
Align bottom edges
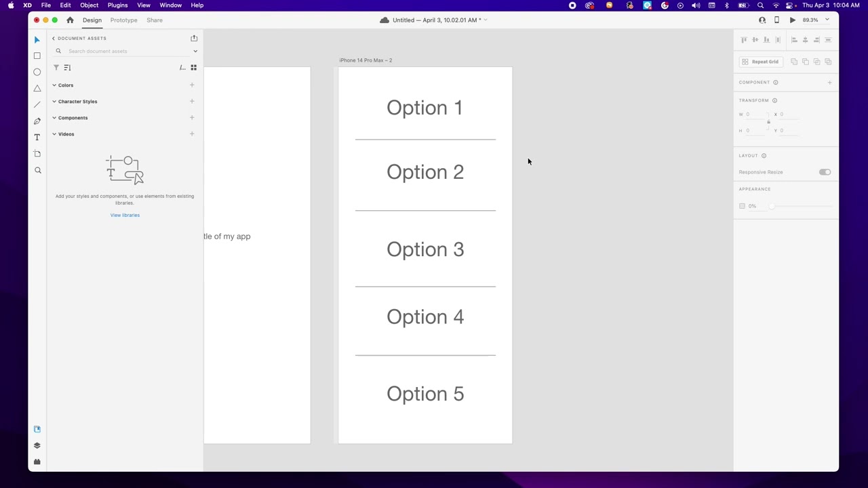(766, 40)
